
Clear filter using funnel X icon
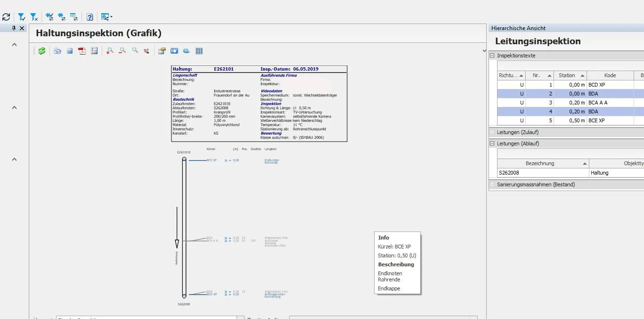(34, 17)
